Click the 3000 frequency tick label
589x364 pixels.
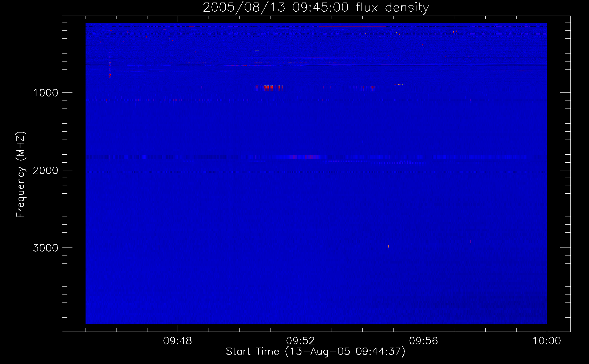46,248
